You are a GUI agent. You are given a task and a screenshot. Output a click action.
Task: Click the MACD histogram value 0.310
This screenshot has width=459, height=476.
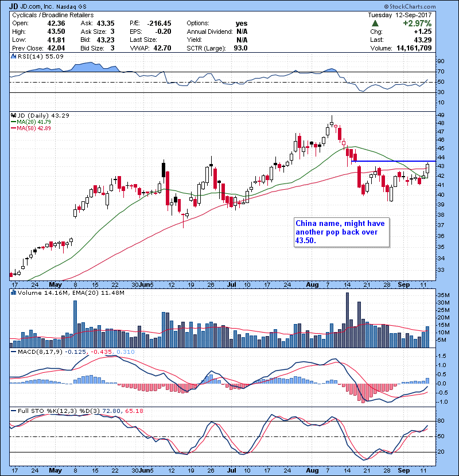[x=126, y=352]
